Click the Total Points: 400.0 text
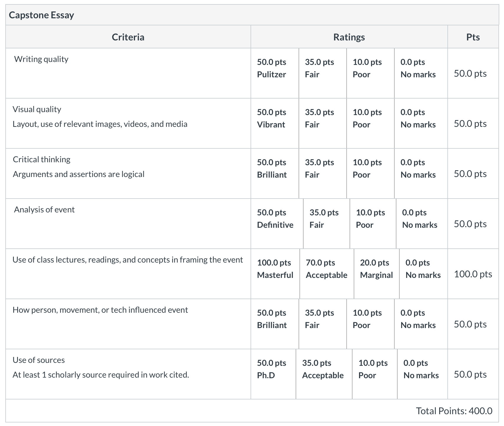504x426 pixels. [454, 411]
